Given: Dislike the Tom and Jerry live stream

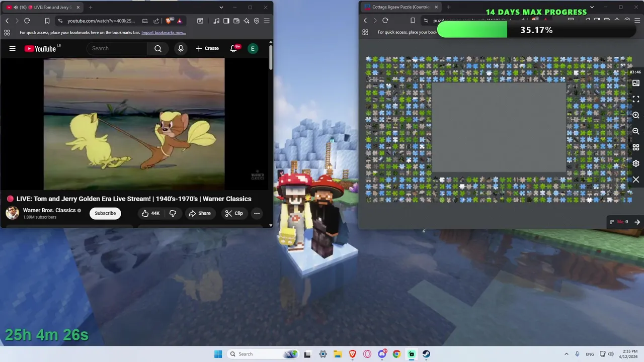Looking at the screenshot, I should 173,213.
